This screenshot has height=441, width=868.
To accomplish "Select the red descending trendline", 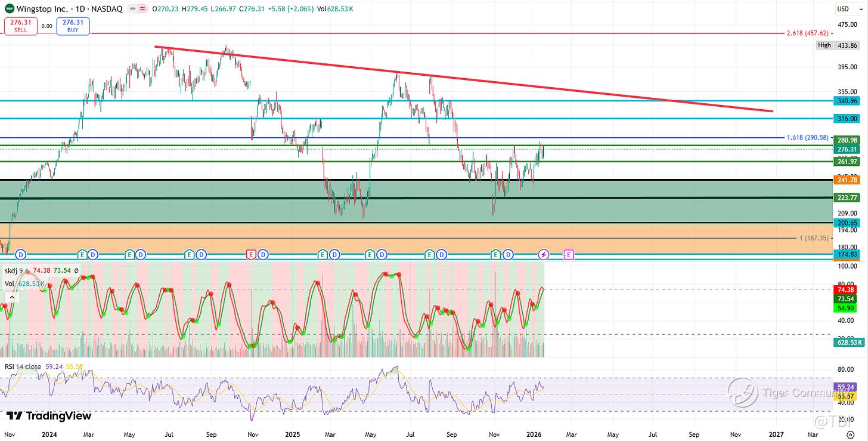I will pos(464,79).
